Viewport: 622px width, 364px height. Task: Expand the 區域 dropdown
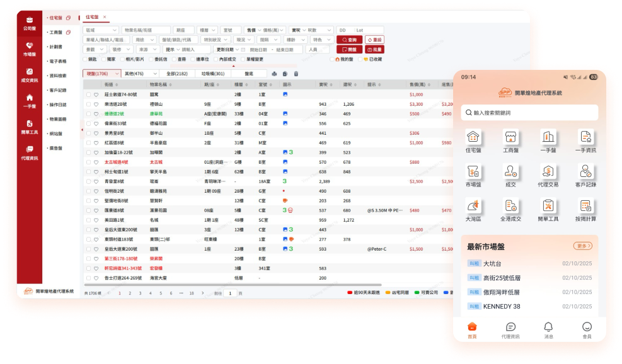tap(101, 30)
